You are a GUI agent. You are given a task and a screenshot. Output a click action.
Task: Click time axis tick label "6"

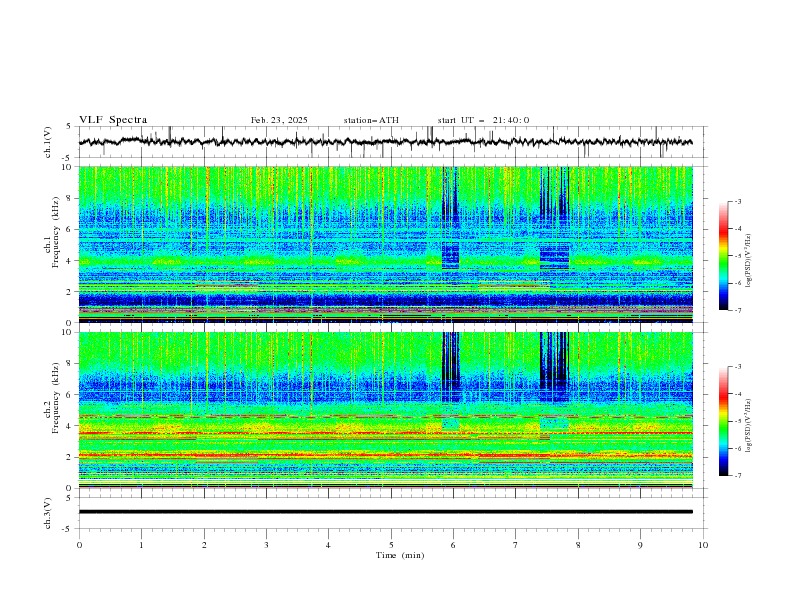point(454,545)
